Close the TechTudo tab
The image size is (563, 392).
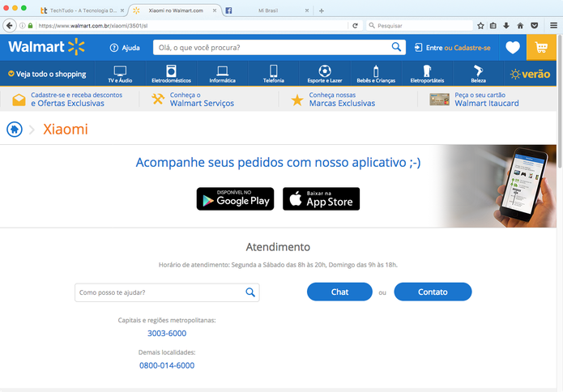[122, 11]
